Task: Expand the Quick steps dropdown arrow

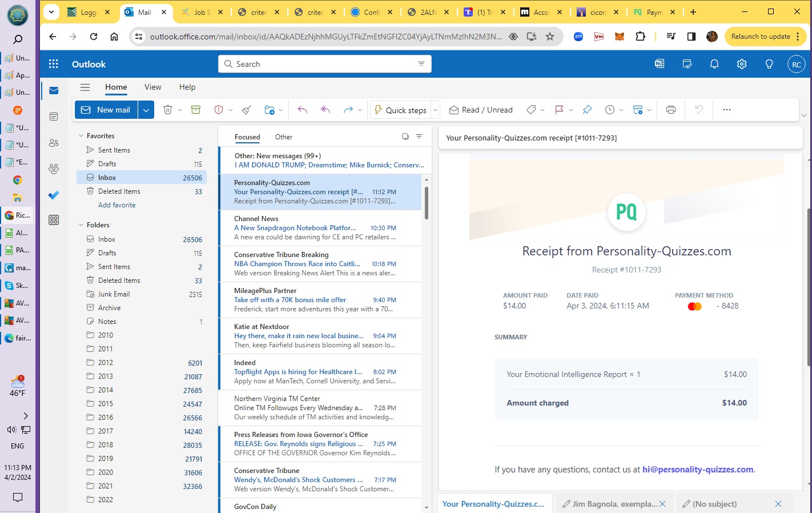Action: 435,110
